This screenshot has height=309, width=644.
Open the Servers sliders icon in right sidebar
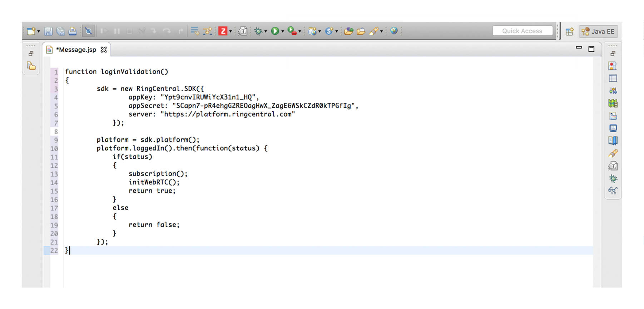[x=613, y=91]
